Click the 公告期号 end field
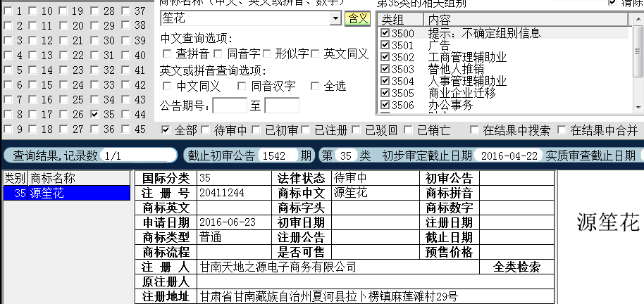 click(282, 106)
